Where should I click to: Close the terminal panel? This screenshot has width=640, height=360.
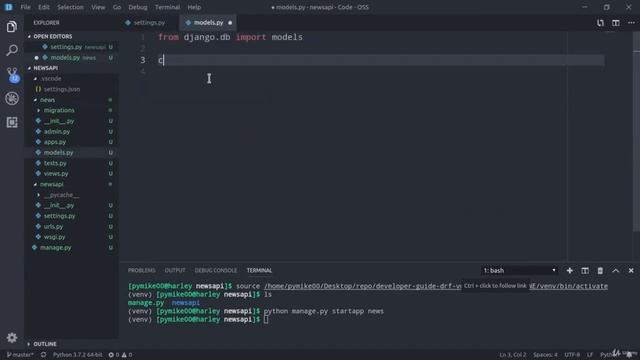tap(631, 271)
